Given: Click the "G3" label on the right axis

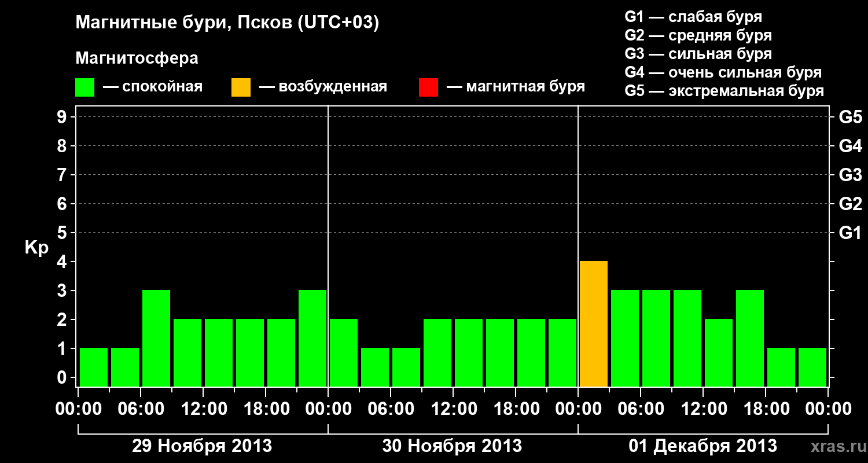Looking at the screenshot, I should coord(850,175).
